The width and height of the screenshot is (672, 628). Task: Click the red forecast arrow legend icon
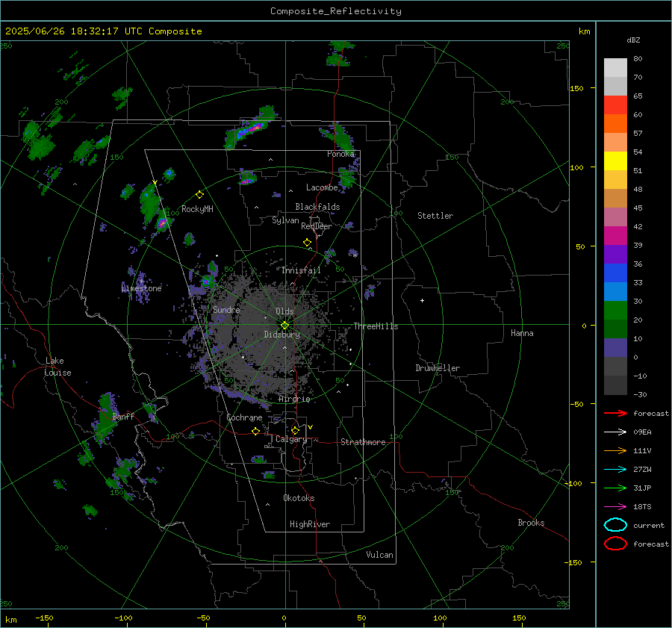click(x=615, y=413)
